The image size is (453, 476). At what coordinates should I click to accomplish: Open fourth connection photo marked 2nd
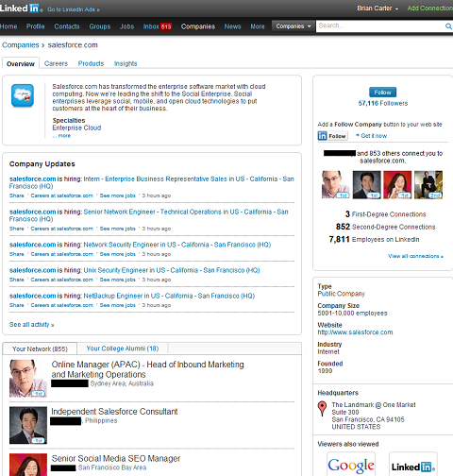pyautogui.click(x=428, y=184)
